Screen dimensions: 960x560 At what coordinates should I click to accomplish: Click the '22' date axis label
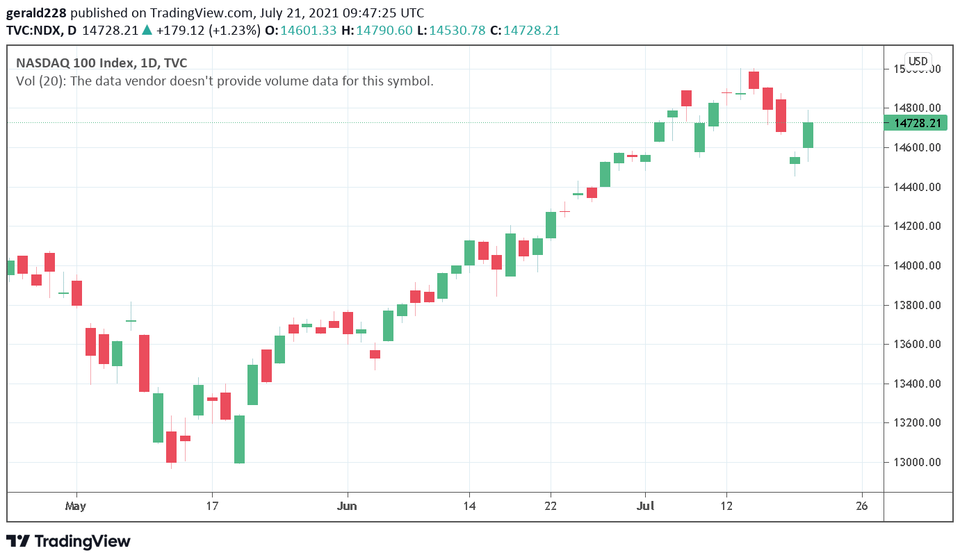(550, 506)
